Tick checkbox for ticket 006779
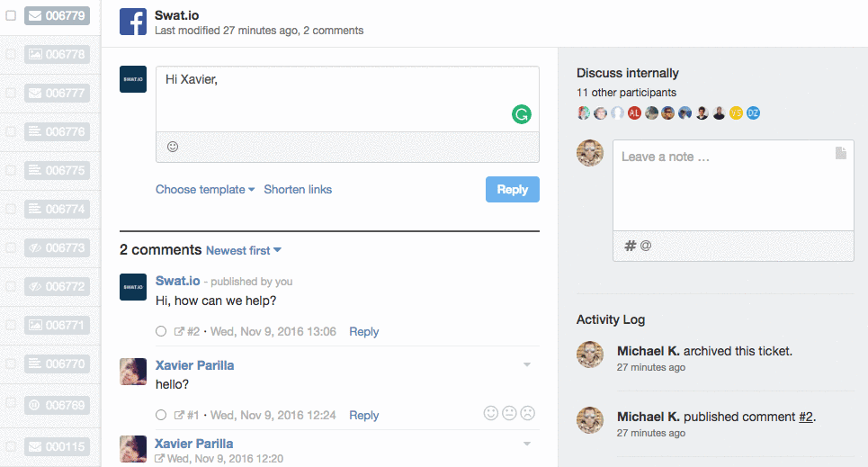The image size is (868, 467). [11, 15]
